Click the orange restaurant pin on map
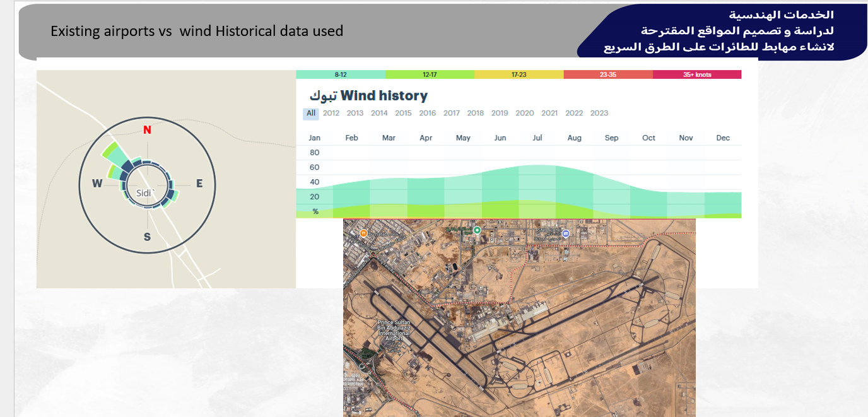 [363, 233]
